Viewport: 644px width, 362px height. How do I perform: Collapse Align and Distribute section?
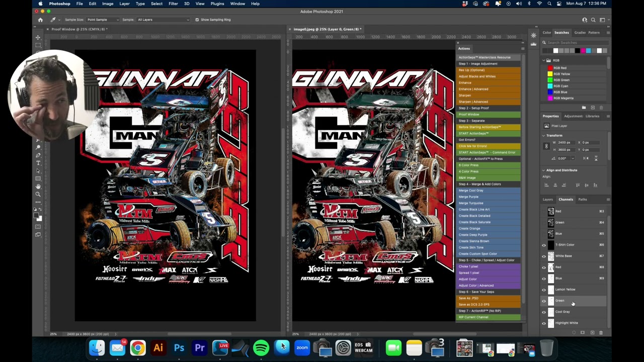544,170
